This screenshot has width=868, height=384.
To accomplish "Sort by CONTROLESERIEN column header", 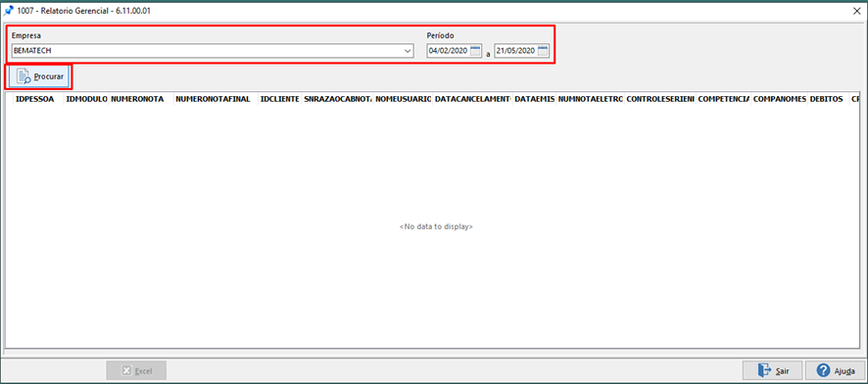I will point(660,99).
